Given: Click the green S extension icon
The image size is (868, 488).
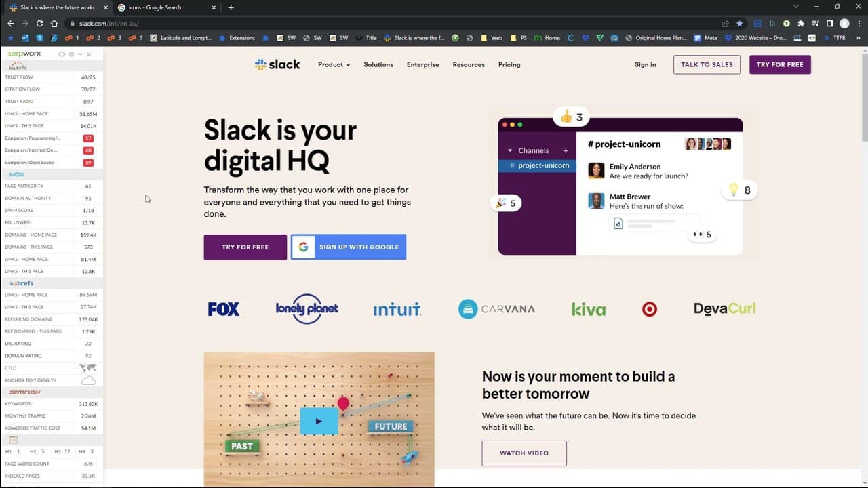Looking at the screenshot, I should click(x=787, y=23).
